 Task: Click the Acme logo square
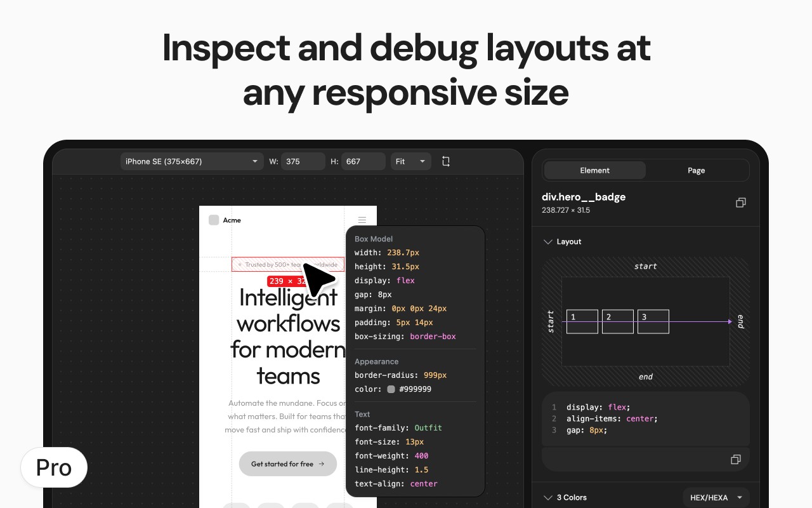click(214, 220)
